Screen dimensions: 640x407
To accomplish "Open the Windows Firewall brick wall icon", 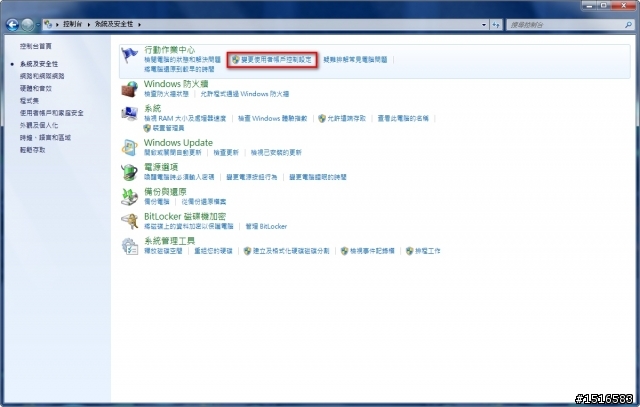I will pos(129,89).
